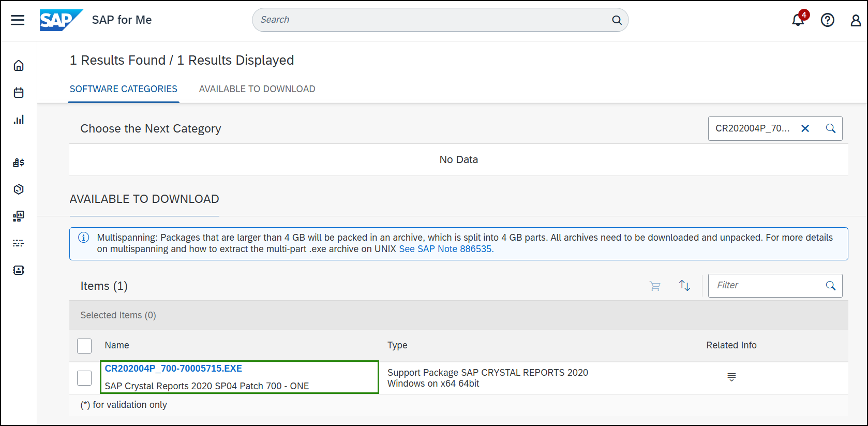Click the magnifier in top search bar
Viewport: 868px width, 426px height.
click(617, 20)
